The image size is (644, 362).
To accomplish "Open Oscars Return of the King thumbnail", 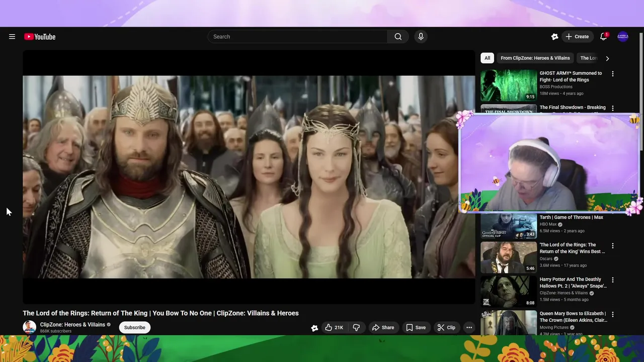I will (x=509, y=257).
